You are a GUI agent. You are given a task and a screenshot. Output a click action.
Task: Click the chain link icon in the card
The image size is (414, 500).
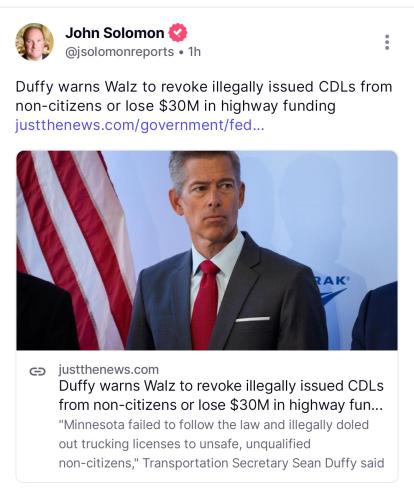click(x=37, y=371)
